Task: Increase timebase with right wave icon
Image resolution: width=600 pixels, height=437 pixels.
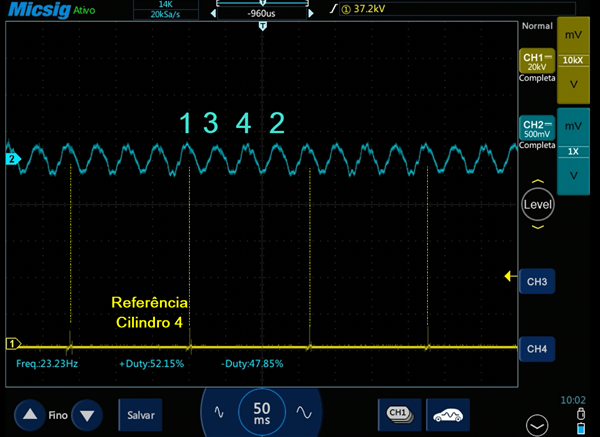Action: 300,412
